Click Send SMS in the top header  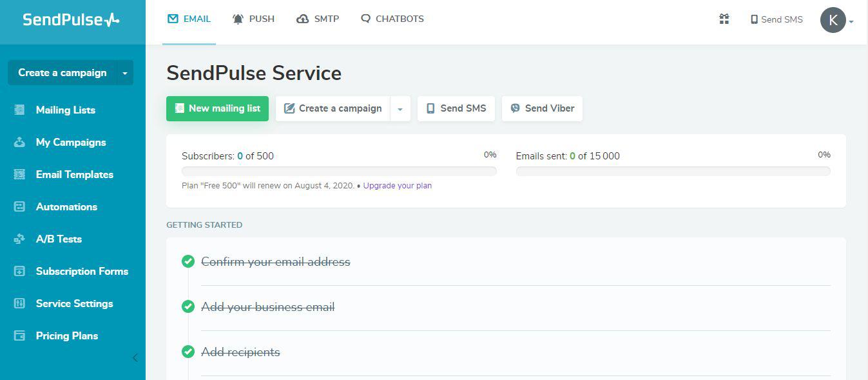(x=776, y=19)
